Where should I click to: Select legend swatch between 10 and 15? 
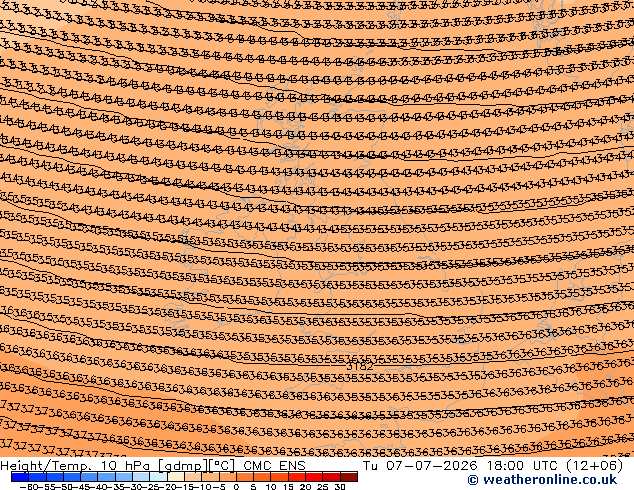[x=279, y=477]
